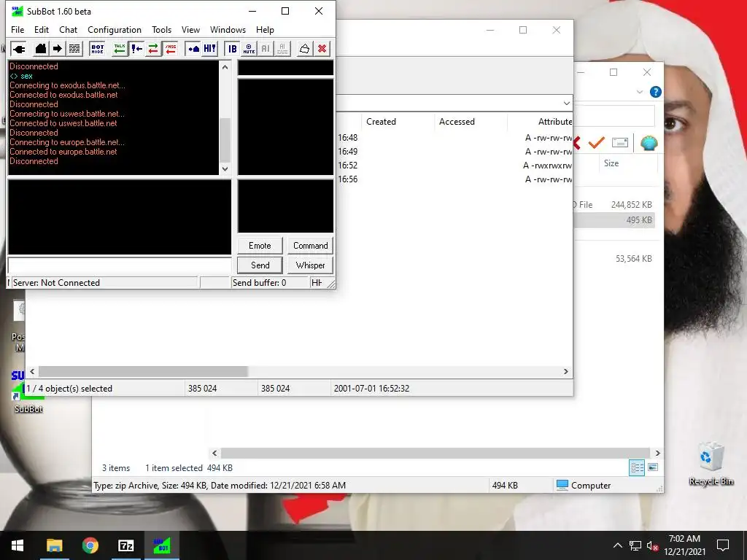Toggle the red /MSG arrow button
Image resolution: width=747 pixels, height=560 pixels.
point(170,49)
